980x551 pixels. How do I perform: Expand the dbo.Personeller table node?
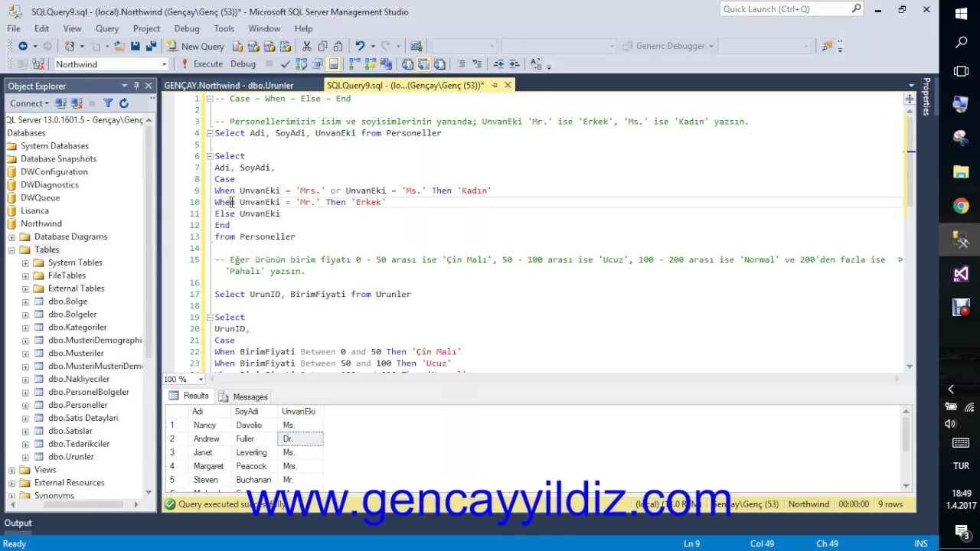[x=25, y=405]
